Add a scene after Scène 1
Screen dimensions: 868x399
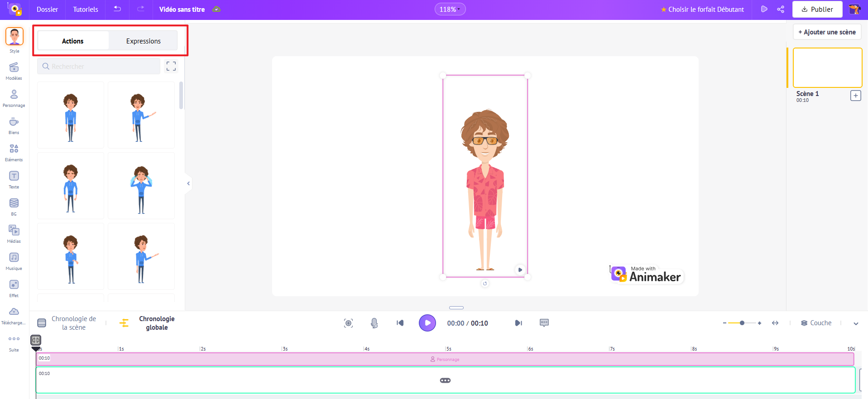click(x=855, y=96)
